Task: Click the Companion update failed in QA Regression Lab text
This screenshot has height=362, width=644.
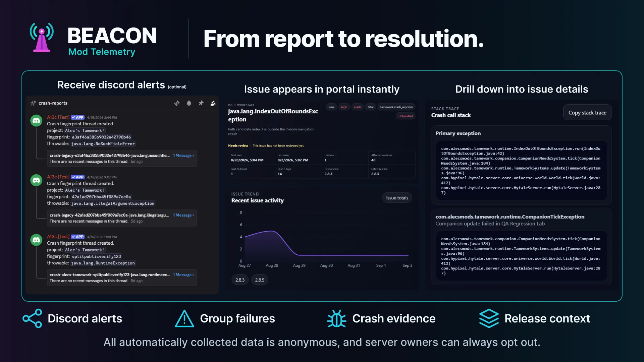Action: click(490, 224)
